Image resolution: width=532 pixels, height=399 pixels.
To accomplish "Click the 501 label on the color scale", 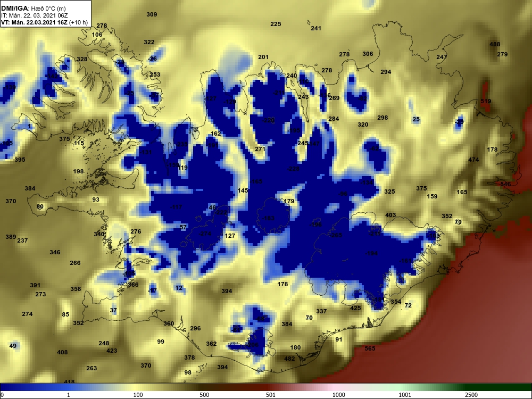I will (x=271, y=395).
